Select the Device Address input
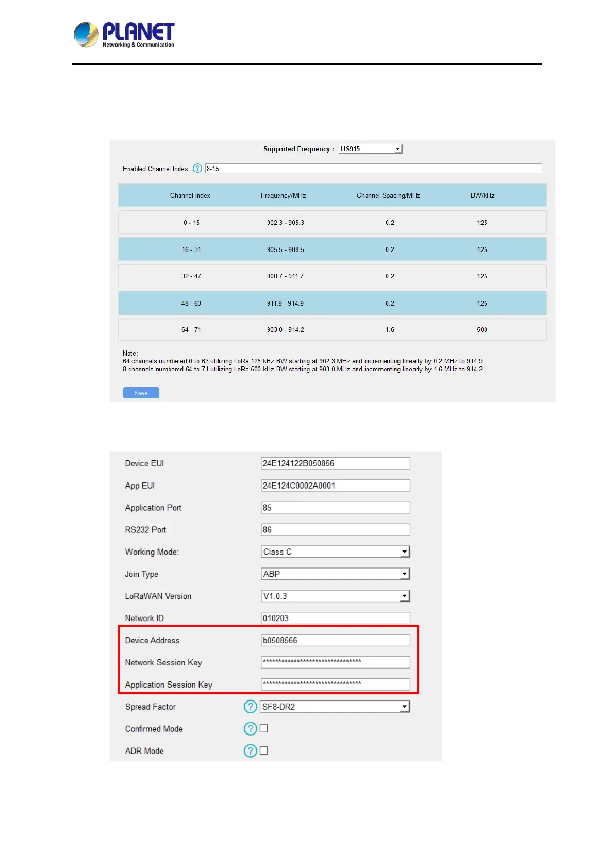Viewport: 614px width, 868px height. point(335,641)
